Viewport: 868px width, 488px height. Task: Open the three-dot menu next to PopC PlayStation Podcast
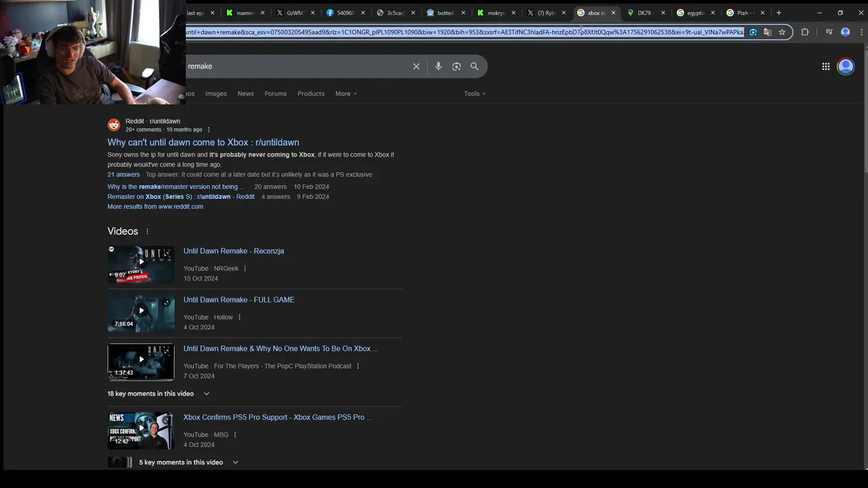pos(358,366)
